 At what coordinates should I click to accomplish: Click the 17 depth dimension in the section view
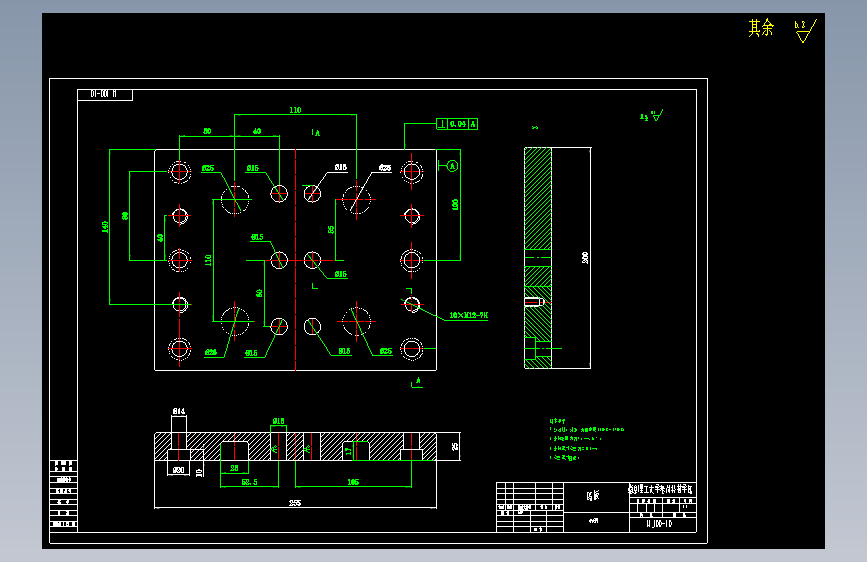(348, 451)
